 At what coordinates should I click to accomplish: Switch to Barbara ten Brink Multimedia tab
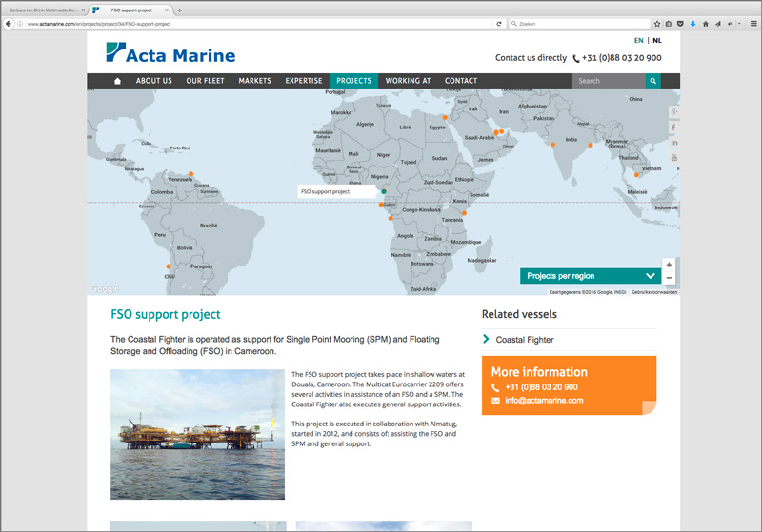coord(45,10)
